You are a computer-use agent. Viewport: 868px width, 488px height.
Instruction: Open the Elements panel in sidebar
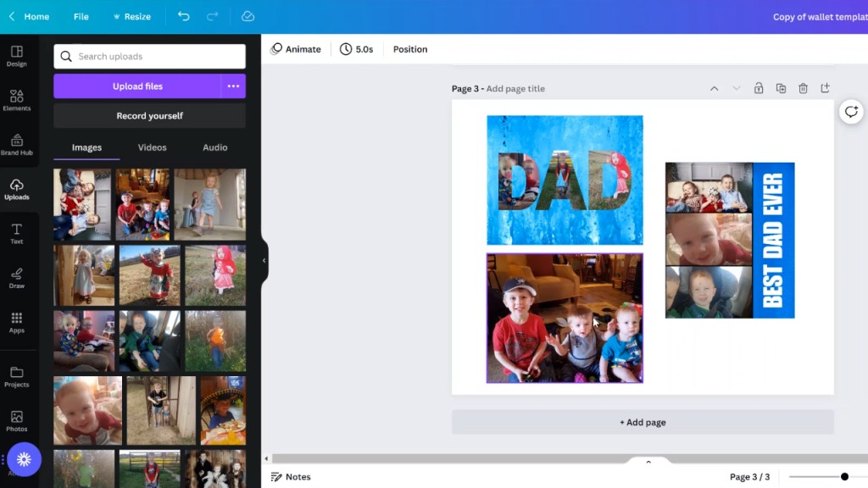(17, 100)
